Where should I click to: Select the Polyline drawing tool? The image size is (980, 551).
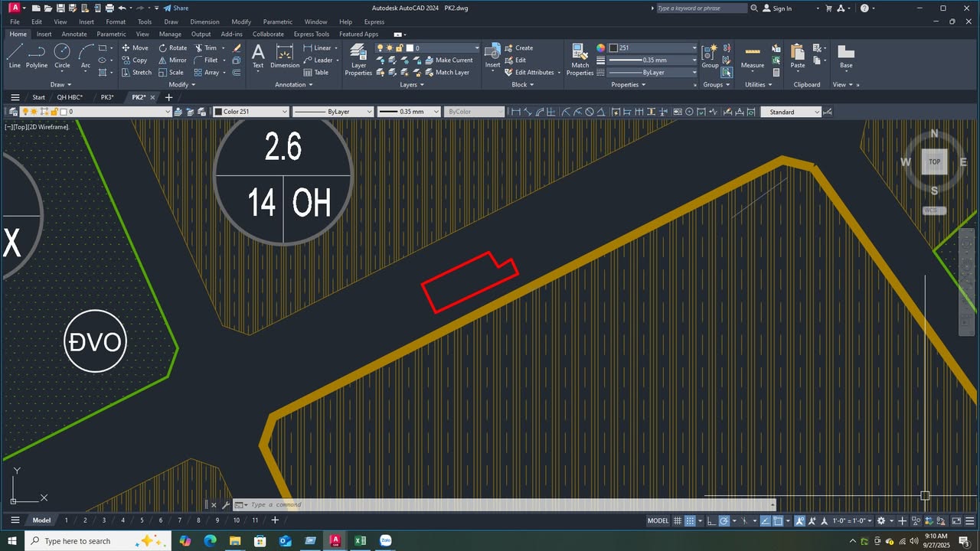pyautogui.click(x=37, y=55)
